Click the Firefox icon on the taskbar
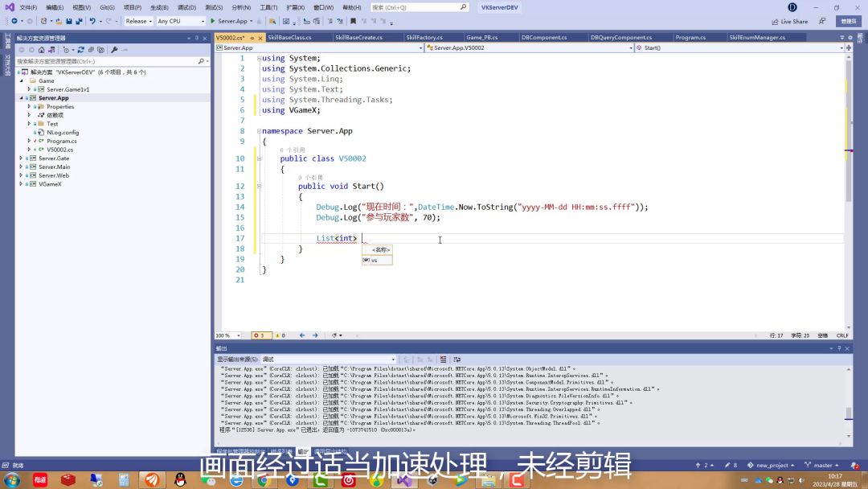The width and height of the screenshot is (868, 489). click(x=152, y=480)
